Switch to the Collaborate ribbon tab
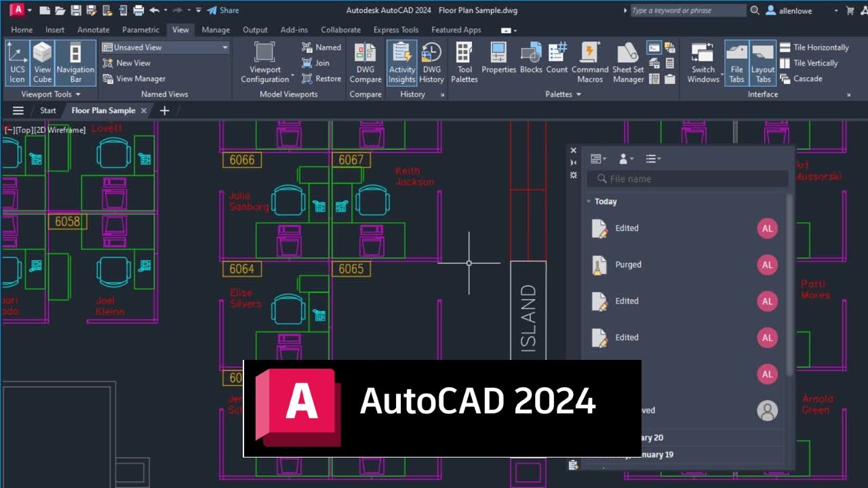The width and height of the screenshot is (868, 488). [x=340, y=30]
